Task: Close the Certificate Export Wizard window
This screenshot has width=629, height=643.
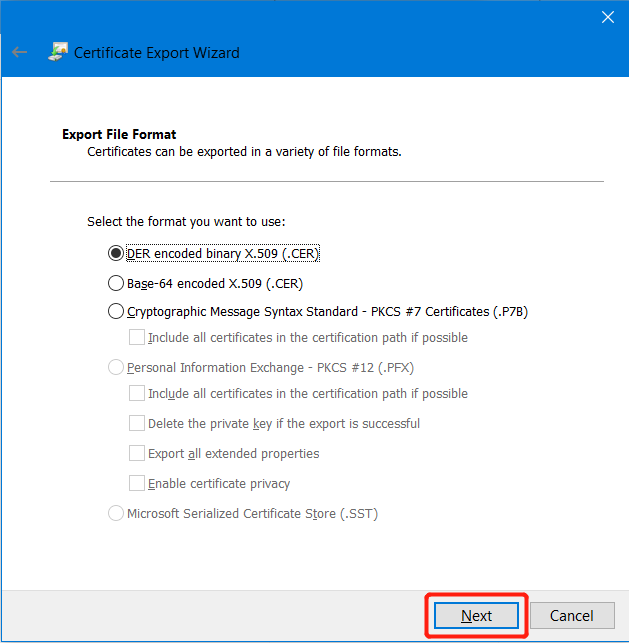Action: point(607,17)
